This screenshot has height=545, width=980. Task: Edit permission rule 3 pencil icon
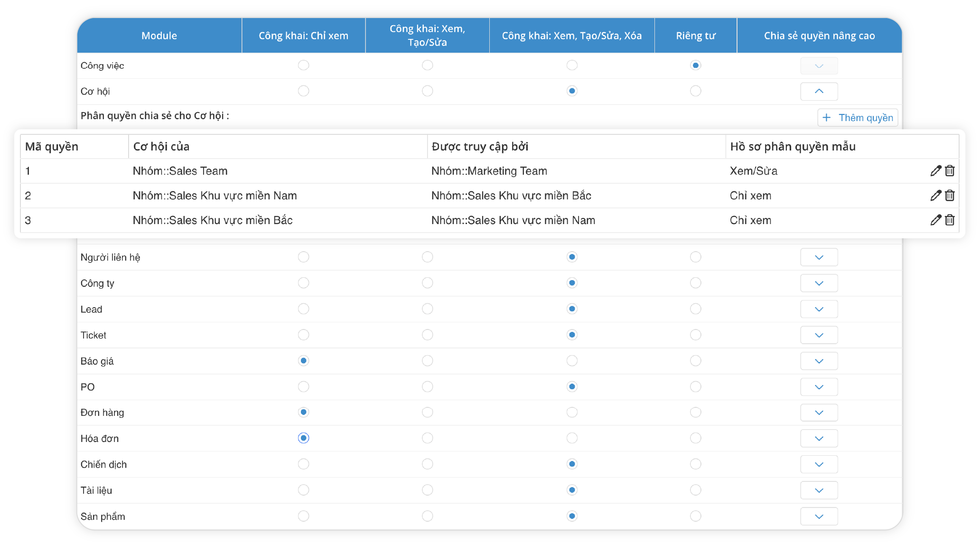(x=935, y=220)
